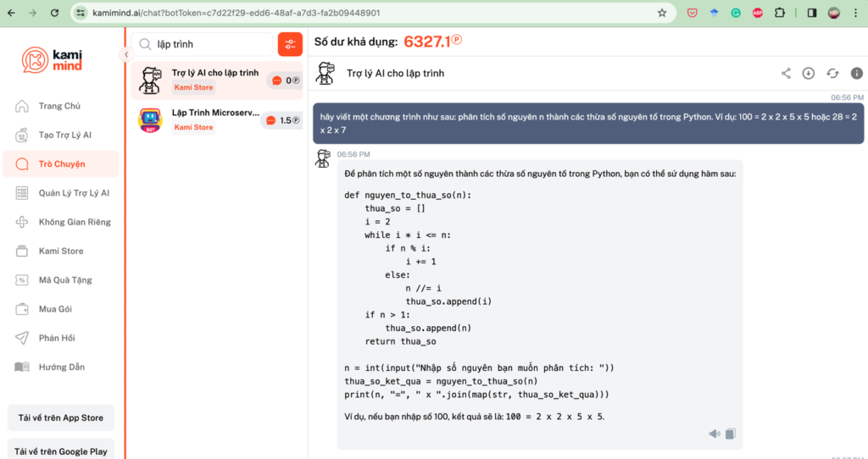868x459 pixels.
Task: Open Mua Gói menu item
Action: coord(61,309)
